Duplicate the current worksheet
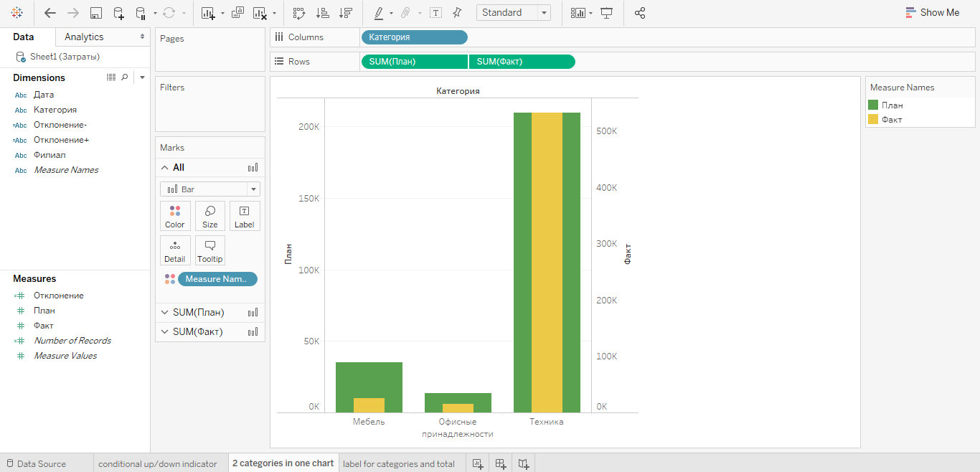 click(x=237, y=13)
